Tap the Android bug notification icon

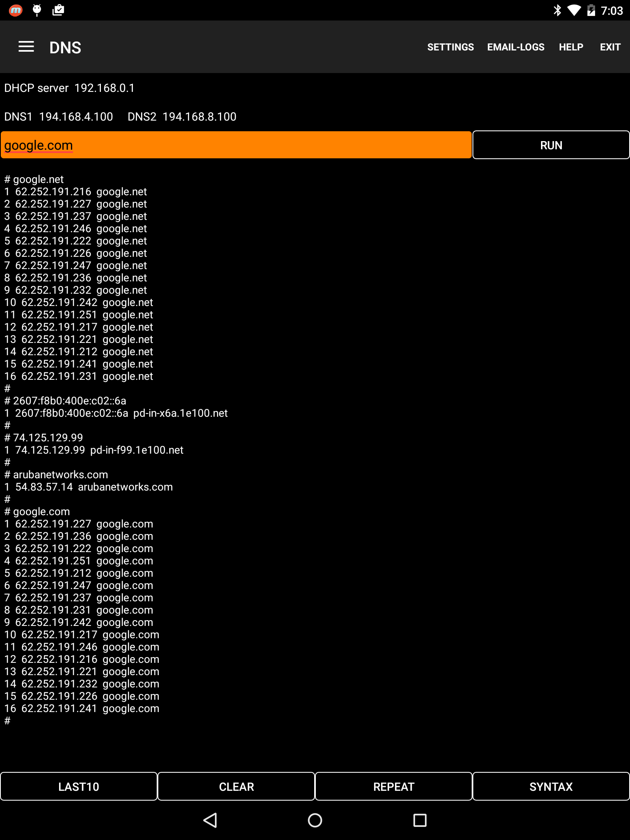(x=37, y=10)
